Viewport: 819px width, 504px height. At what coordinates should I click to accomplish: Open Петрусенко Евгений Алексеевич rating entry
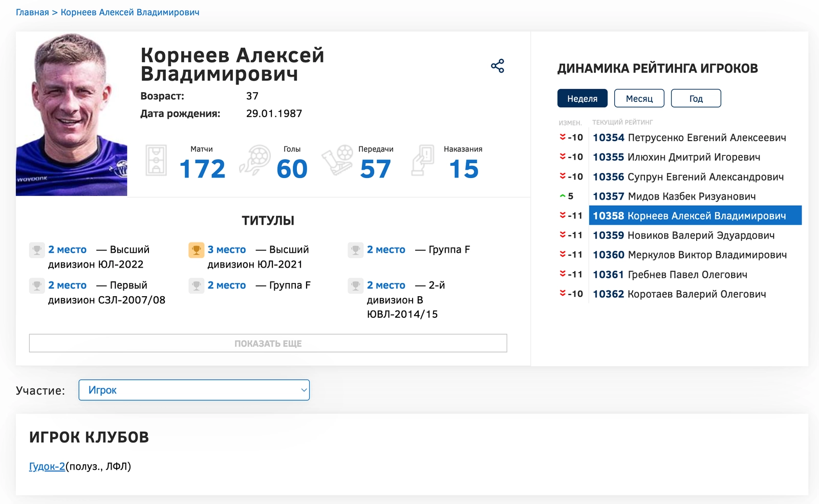pos(689,138)
